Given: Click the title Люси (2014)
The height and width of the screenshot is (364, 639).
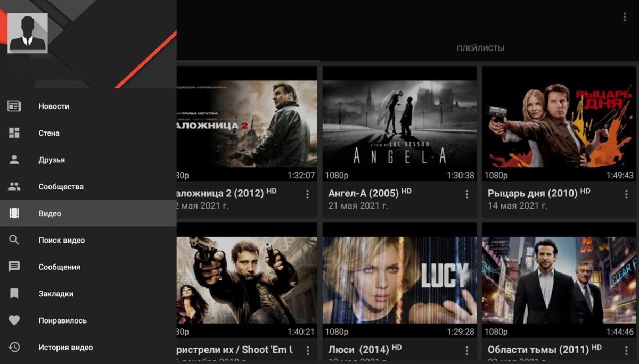Looking at the screenshot, I should click(x=359, y=350).
